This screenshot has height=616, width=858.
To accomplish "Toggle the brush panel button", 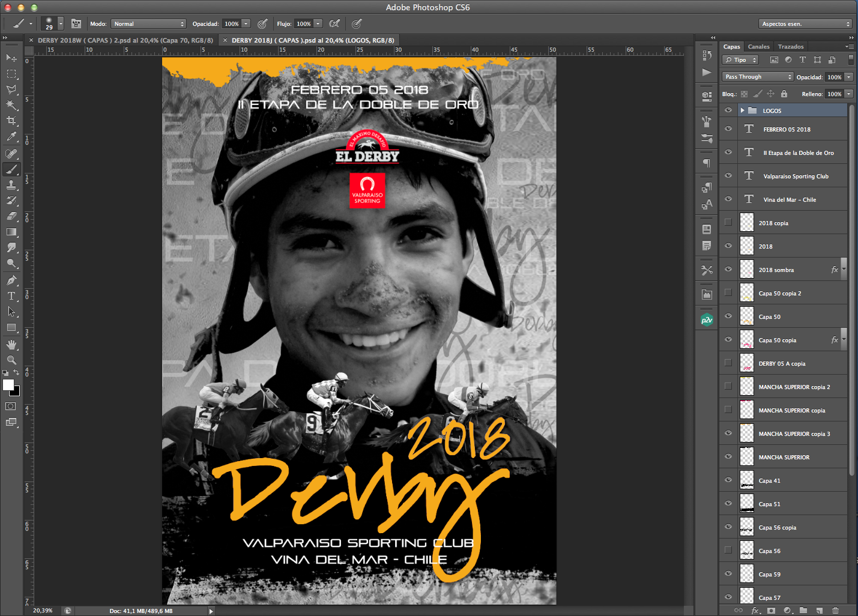I will 76,23.
